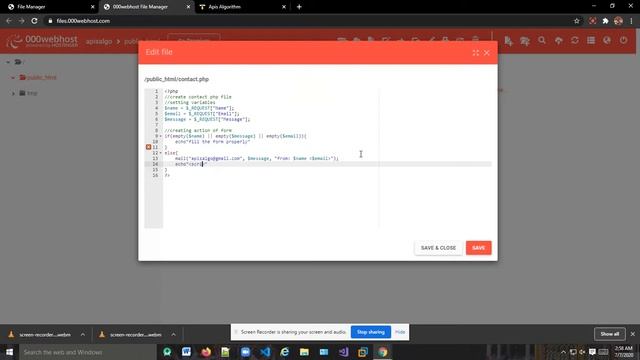Reload the current page
Image resolution: width=640 pixels, height=360 pixels.
[35, 21]
